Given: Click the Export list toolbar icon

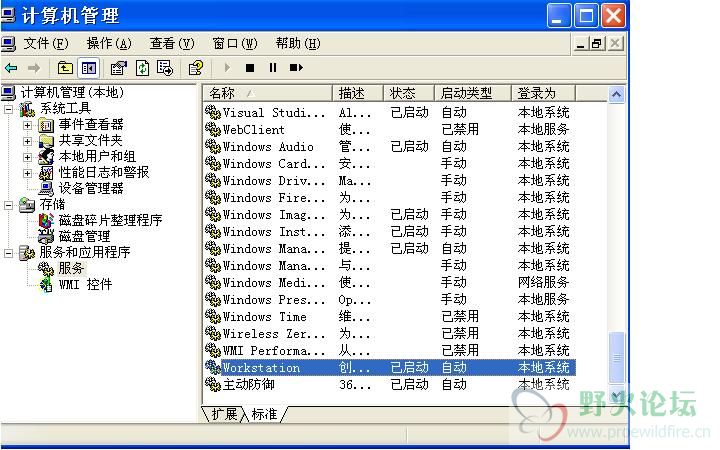Looking at the screenshot, I should tap(165, 68).
